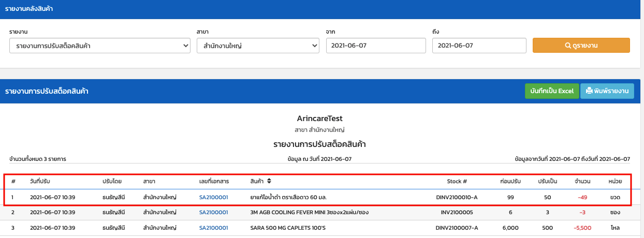The image size is (644, 238).
Task: Sort the table by the สินค้า column arrow
Action: click(269, 182)
